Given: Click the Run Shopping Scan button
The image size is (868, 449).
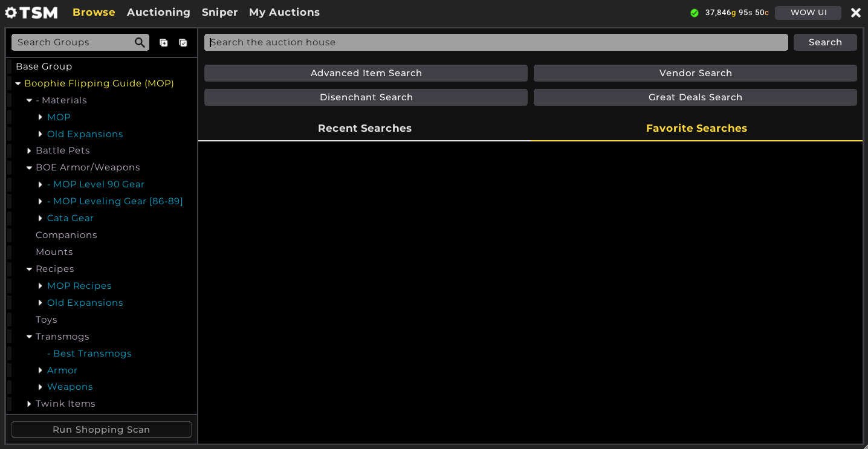Looking at the screenshot, I should coord(101,430).
